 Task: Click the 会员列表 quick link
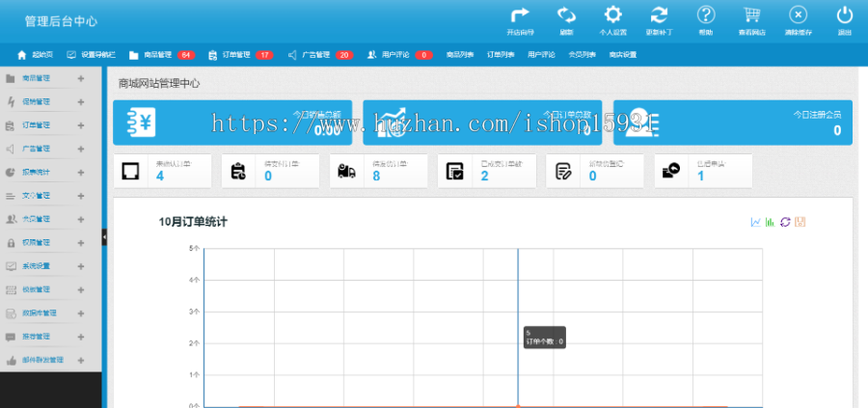(x=582, y=55)
